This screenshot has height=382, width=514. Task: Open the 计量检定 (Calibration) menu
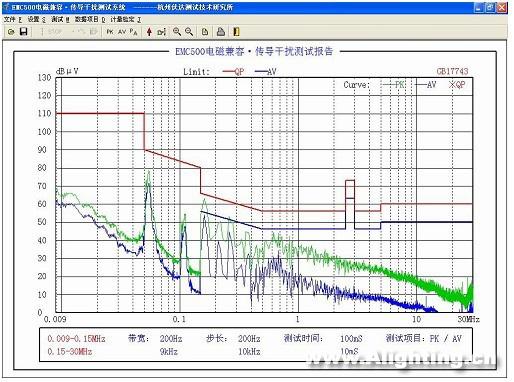[x=125, y=20]
